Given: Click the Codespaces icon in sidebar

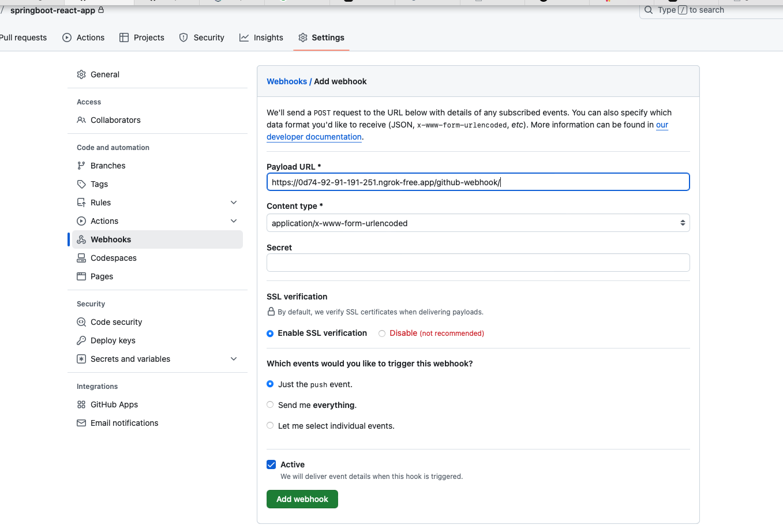Looking at the screenshot, I should [x=81, y=258].
